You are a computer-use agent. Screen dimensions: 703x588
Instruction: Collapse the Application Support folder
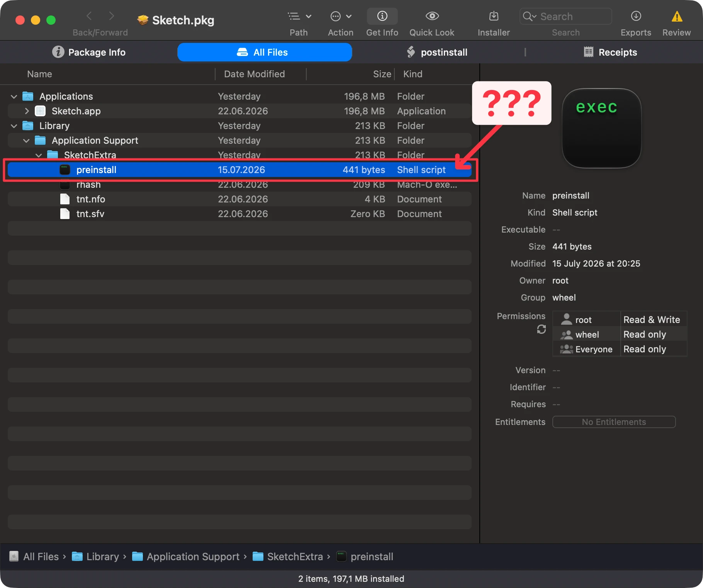click(26, 141)
